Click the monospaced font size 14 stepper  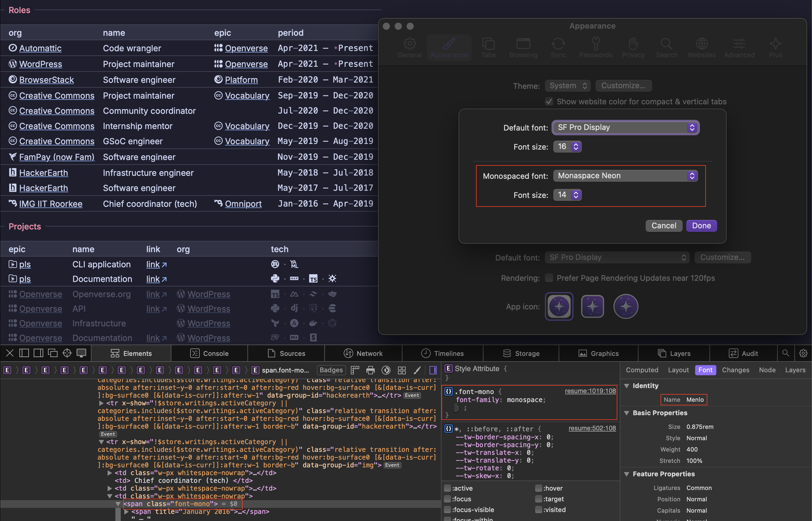click(x=576, y=195)
